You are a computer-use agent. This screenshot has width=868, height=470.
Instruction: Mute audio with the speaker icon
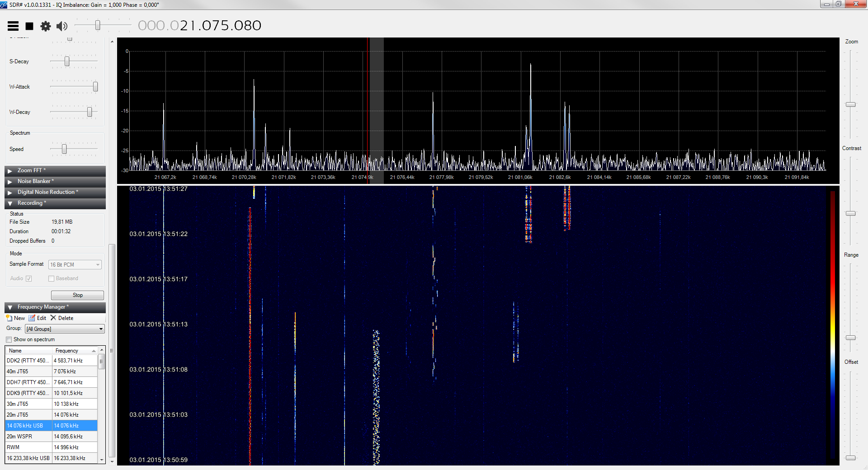click(62, 26)
